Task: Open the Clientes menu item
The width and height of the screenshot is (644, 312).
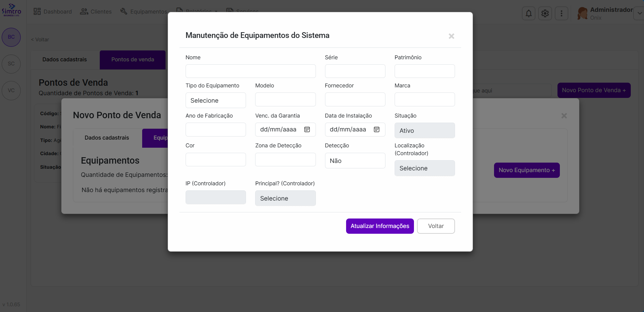Action: [x=96, y=12]
